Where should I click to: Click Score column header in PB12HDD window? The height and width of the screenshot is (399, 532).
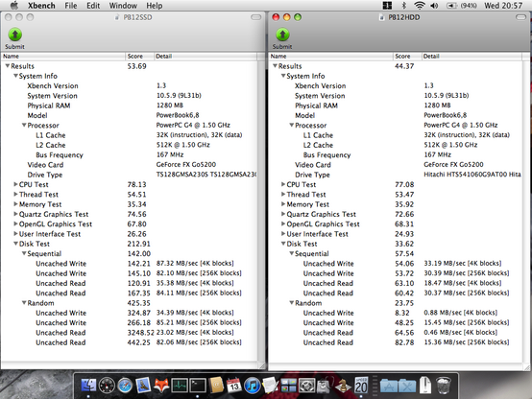pyautogui.click(x=407, y=57)
